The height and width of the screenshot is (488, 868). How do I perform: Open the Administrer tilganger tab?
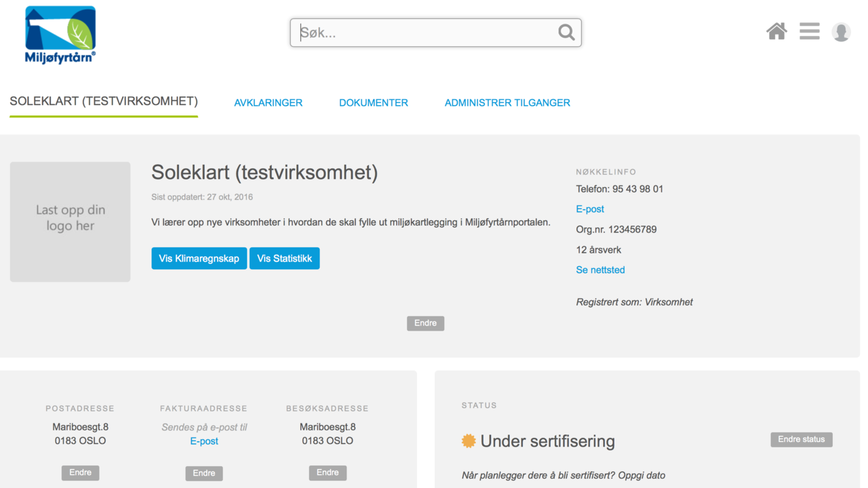pyautogui.click(x=507, y=103)
